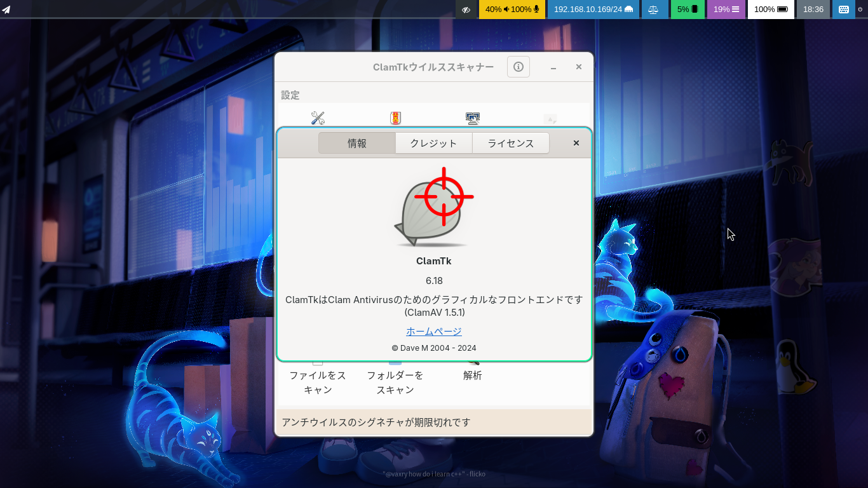
Task: Click the 19% memory usage indicator
Action: (726, 10)
